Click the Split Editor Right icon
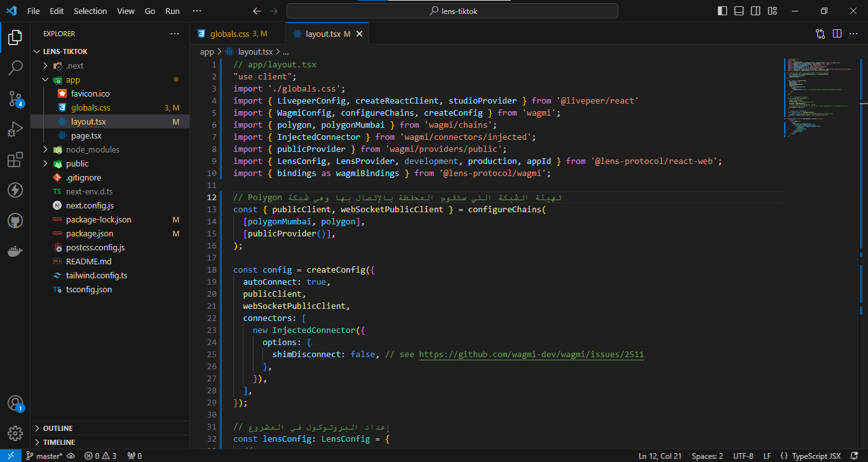 [837, 34]
